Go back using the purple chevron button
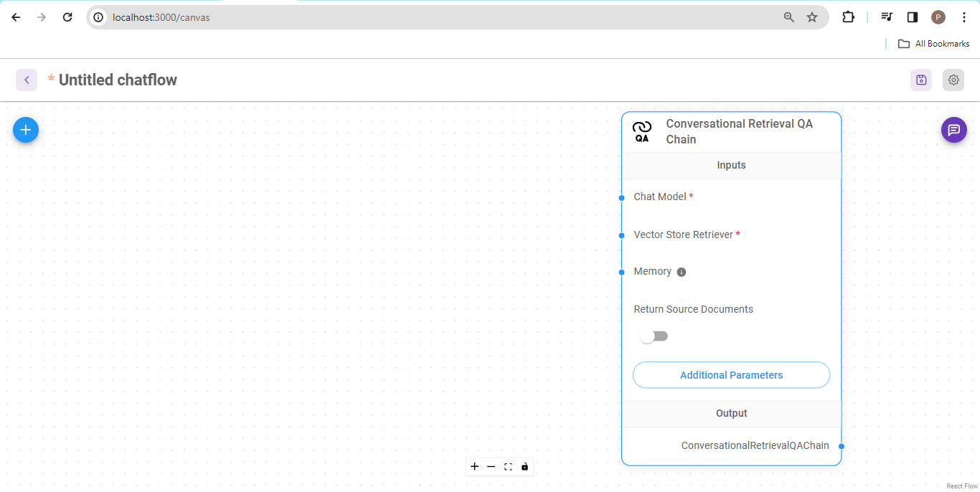Screen dimensions: 980x492 pos(27,80)
